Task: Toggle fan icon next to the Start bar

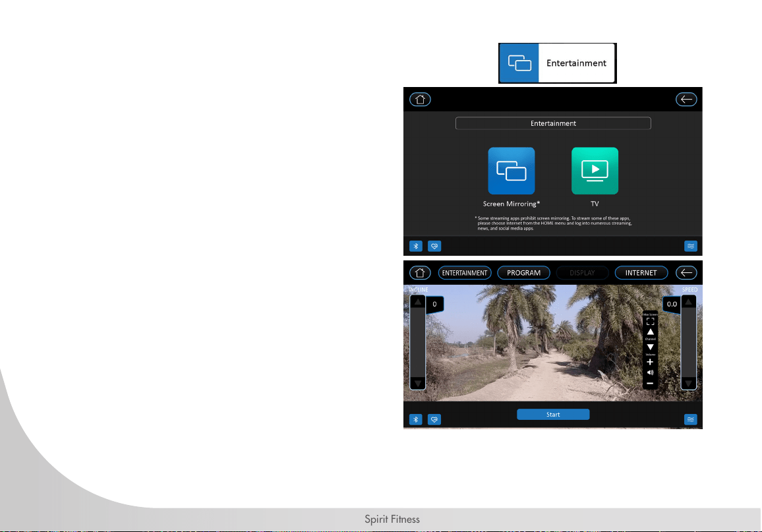Action: pyautogui.click(x=691, y=419)
